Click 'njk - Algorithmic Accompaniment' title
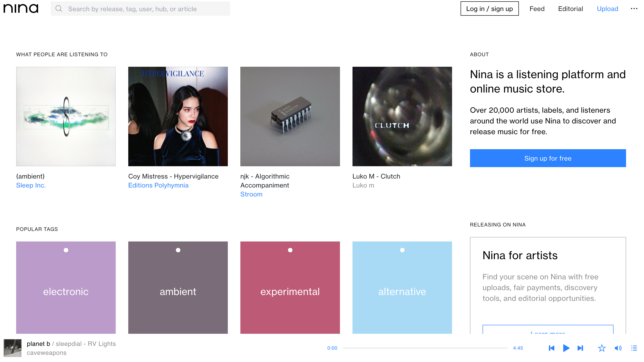The width and height of the screenshot is (644, 362). pos(265,181)
